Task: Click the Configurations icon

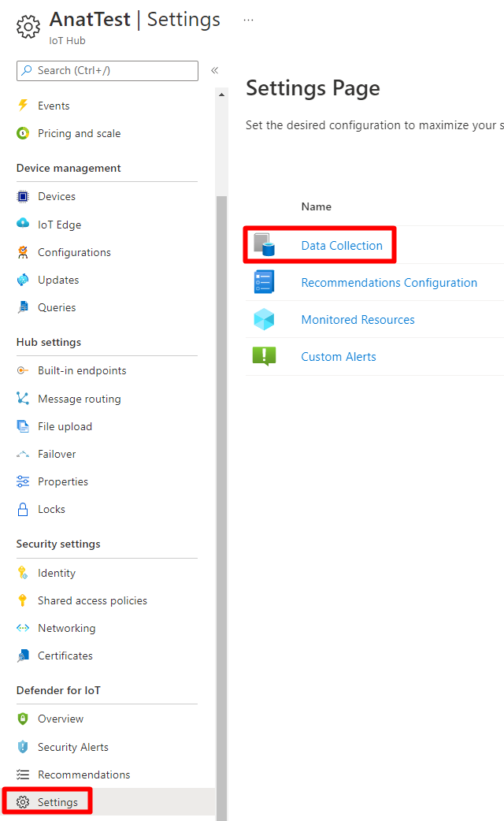Action: [x=24, y=251]
